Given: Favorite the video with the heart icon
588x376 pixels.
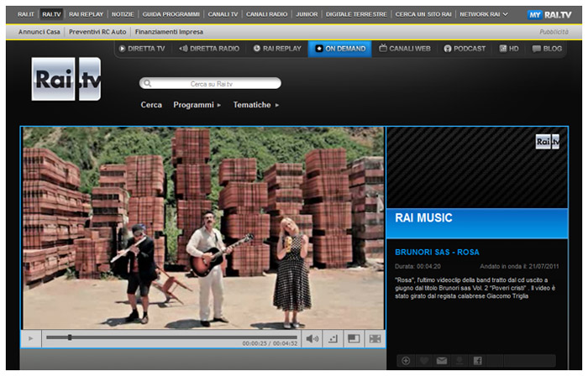Looking at the screenshot, I should pyautogui.click(x=423, y=361).
